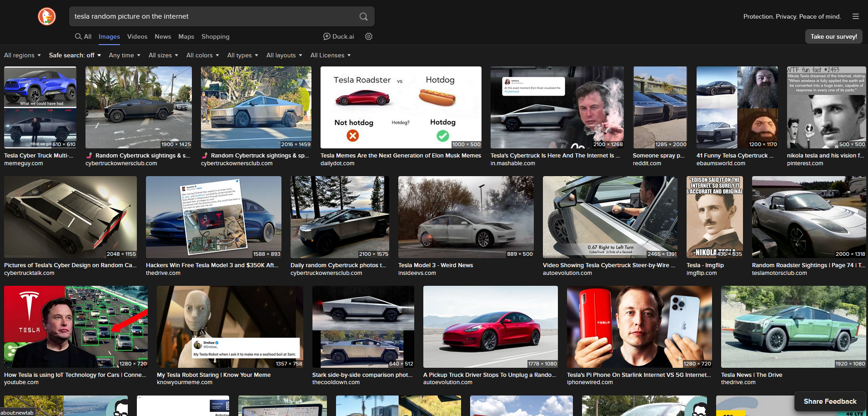Image resolution: width=868 pixels, height=416 pixels.
Task: Open the hackers Tesla Model 3 image
Action: click(x=214, y=217)
